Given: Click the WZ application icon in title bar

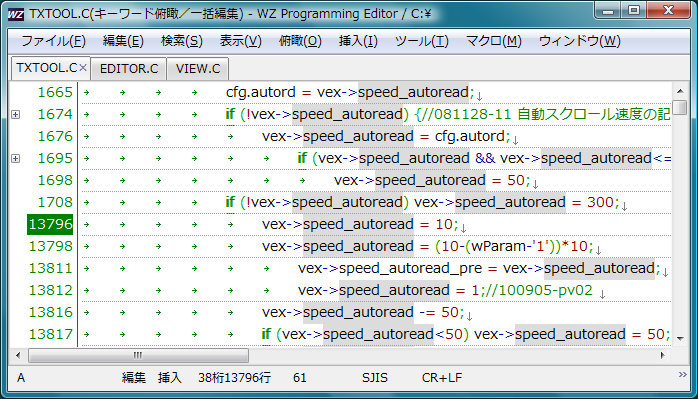Looking at the screenshot, I should click(x=16, y=15).
